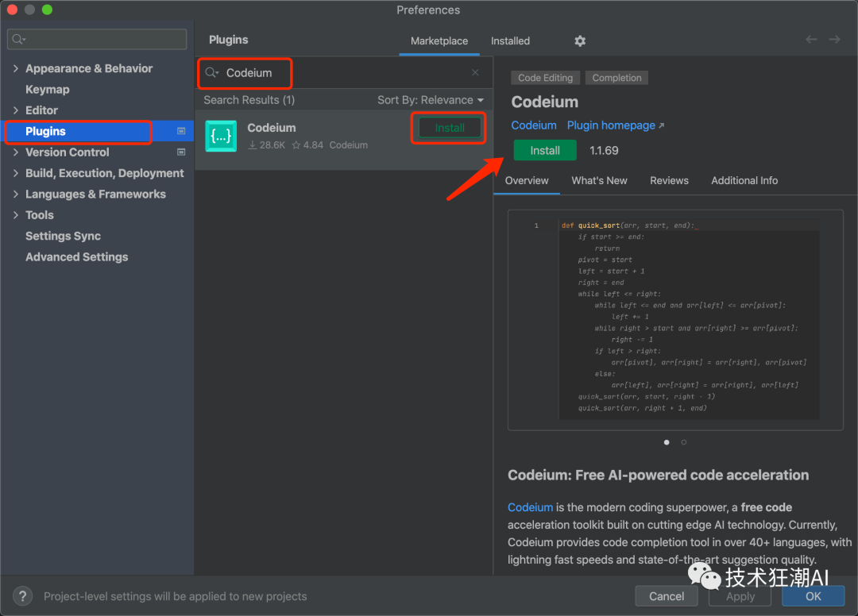
Task: Open the Sort By Relevance dropdown
Action: (430, 100)
